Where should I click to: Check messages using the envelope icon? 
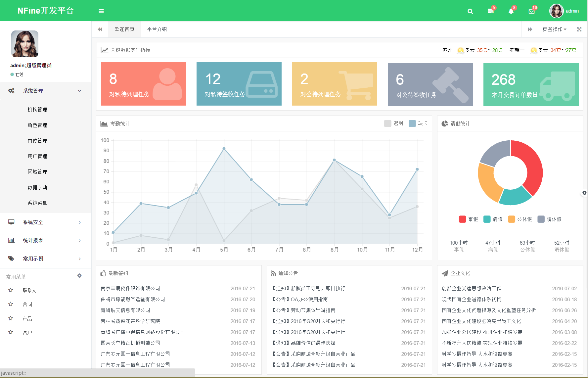tap(531, 11)
